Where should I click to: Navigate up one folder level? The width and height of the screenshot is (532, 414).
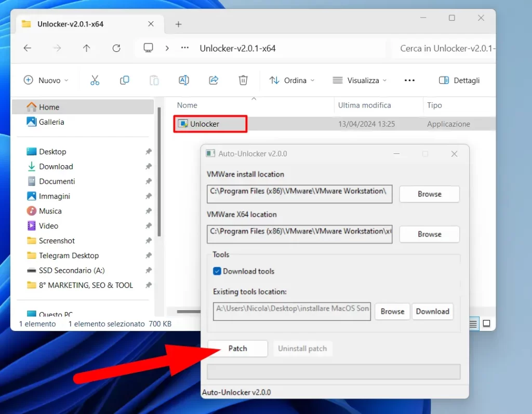pos(87,48)
